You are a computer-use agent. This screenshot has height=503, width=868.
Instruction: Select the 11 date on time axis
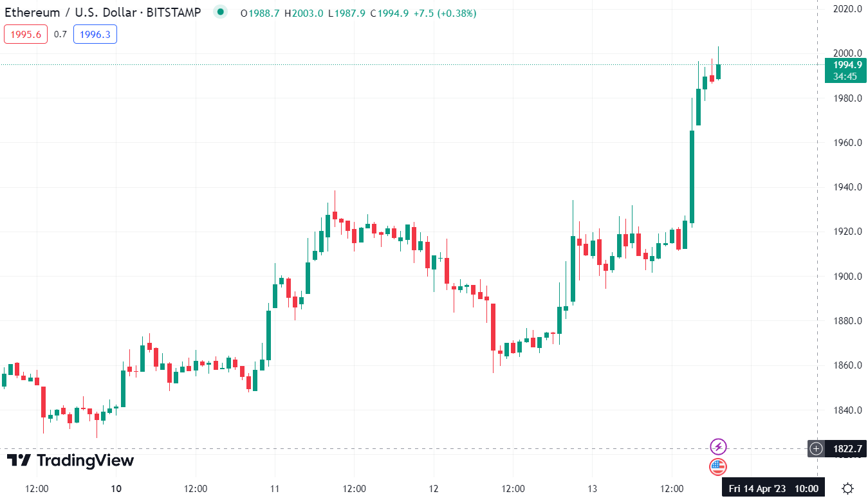pos(275,488)
